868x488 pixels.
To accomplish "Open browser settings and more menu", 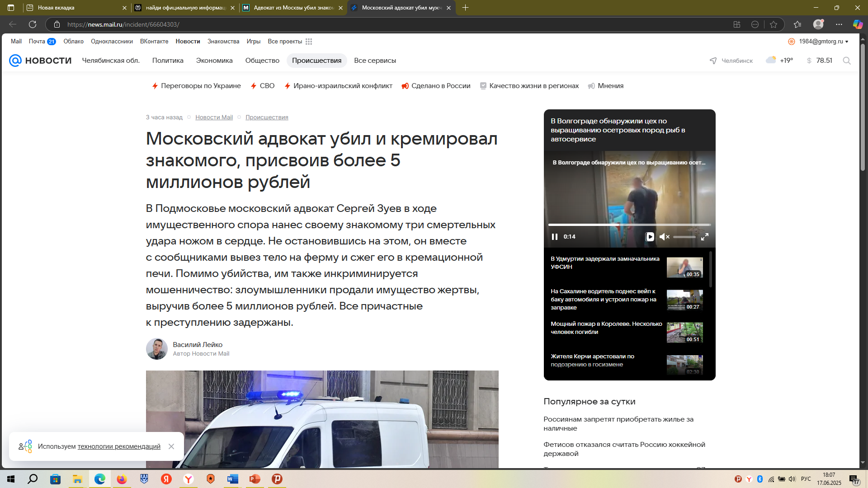I will coord(839,24).
